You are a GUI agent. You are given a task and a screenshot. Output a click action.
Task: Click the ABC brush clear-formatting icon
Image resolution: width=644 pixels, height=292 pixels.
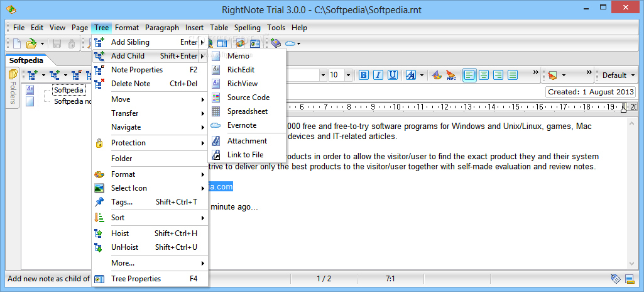[451, 75]
